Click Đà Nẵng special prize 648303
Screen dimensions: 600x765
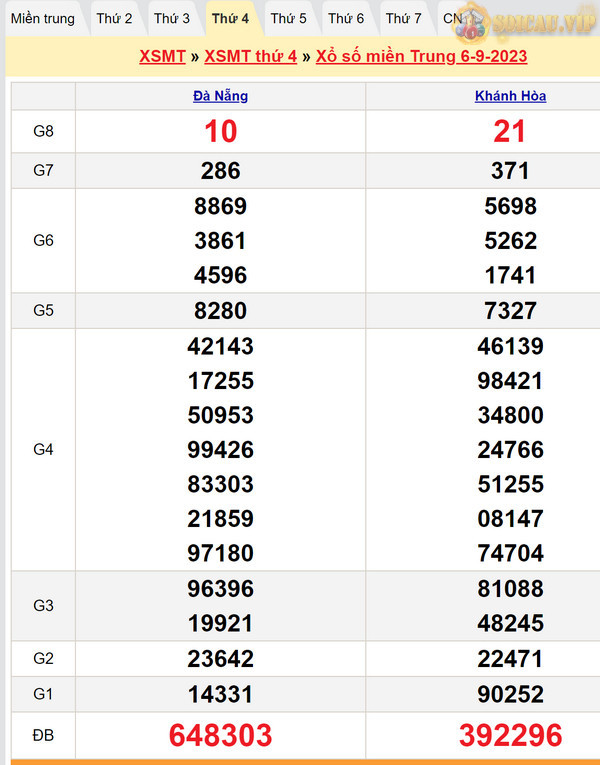coord(220,735)
